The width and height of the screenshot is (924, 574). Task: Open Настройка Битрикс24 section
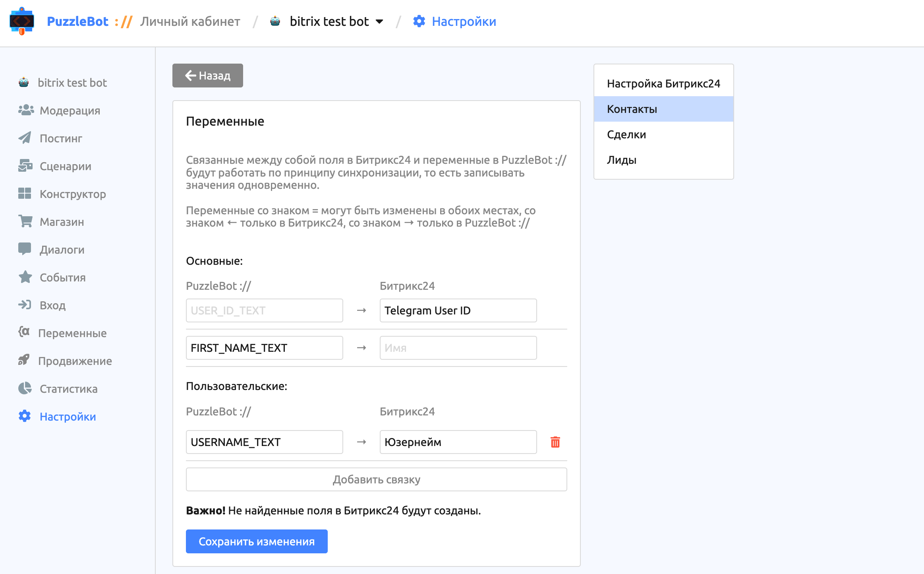(x=664, y=83)
